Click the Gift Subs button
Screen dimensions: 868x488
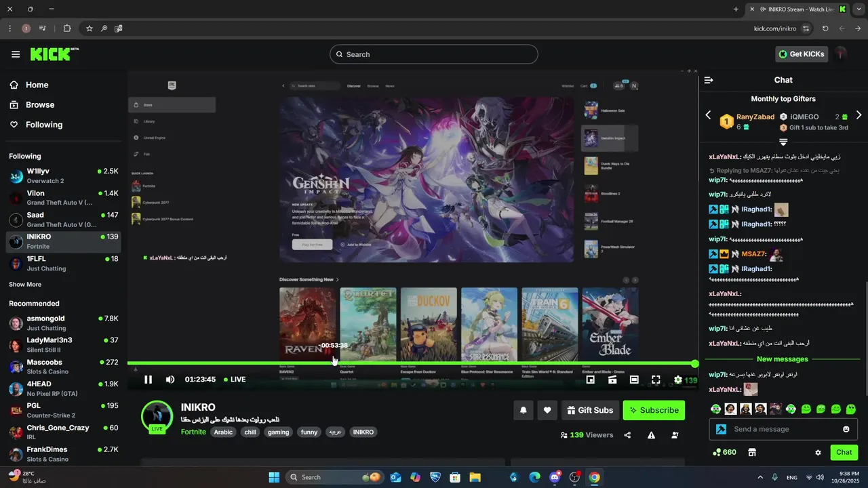pyautogui.click(x=590, y=410)
